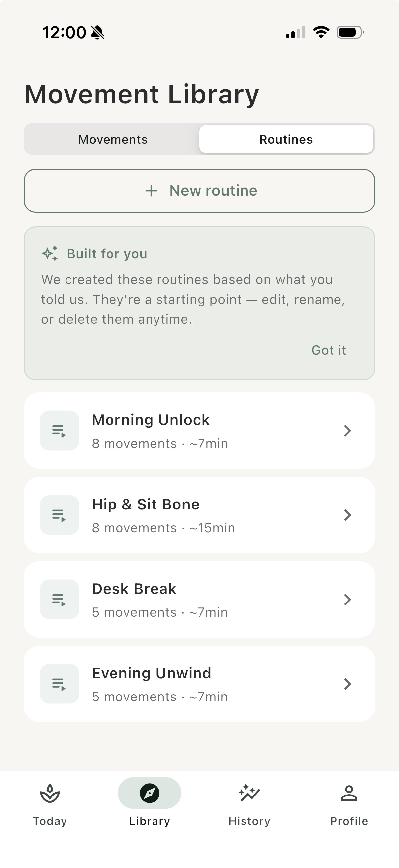Viewport: 399px width, 868px height.
Task: Dismiss the tip with Got it
Action: 329,350
